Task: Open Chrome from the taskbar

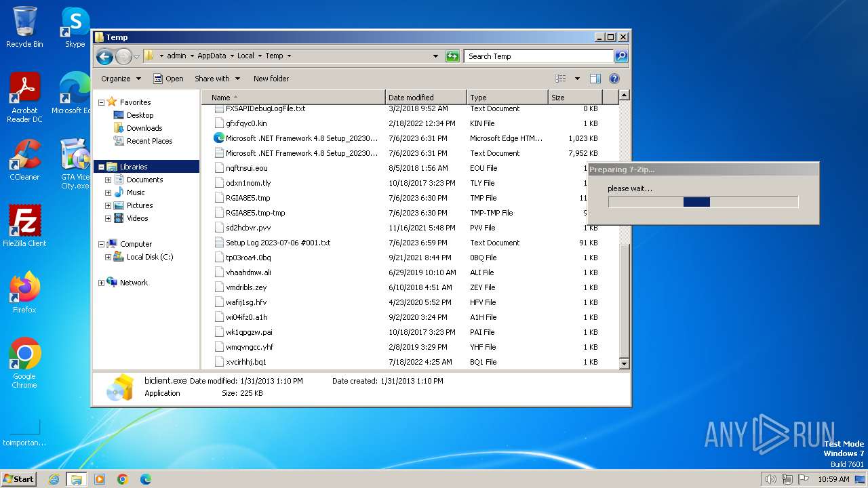Action: (x=123, y=479)
